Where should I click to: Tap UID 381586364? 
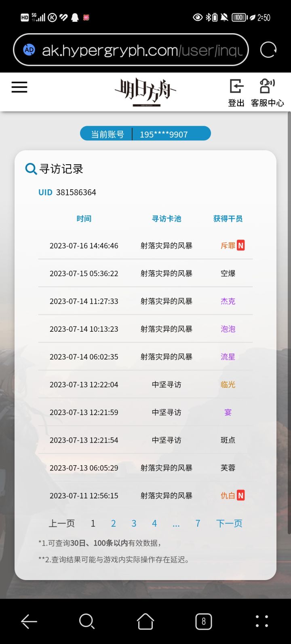[67, 192]
